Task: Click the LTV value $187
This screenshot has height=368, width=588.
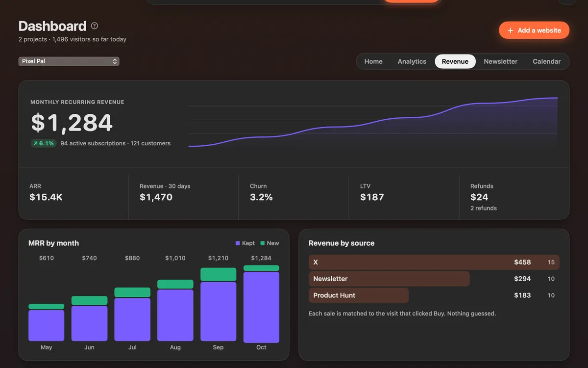Action: pyautogui.click(x=372, y=197)
